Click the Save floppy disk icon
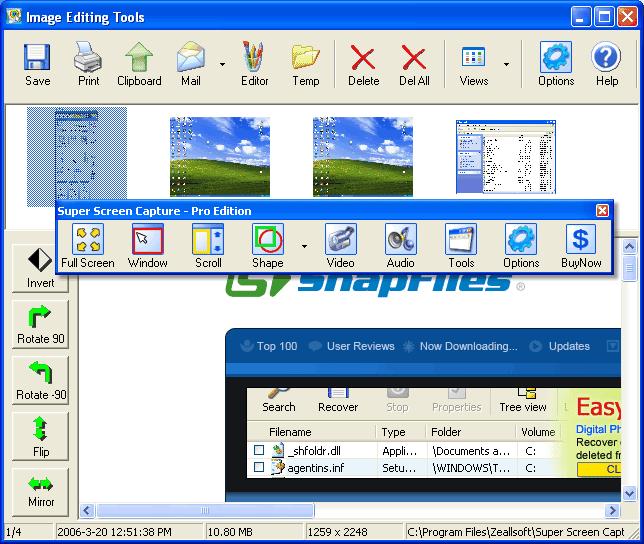The image size is (644, 544). (x=37, y=57)
